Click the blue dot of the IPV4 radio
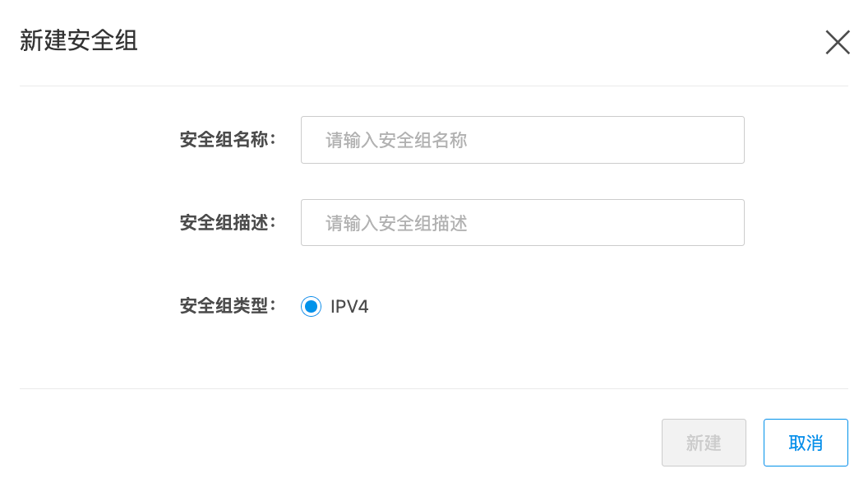This screenshot has width=868, height=492. (x=311, y=307)
